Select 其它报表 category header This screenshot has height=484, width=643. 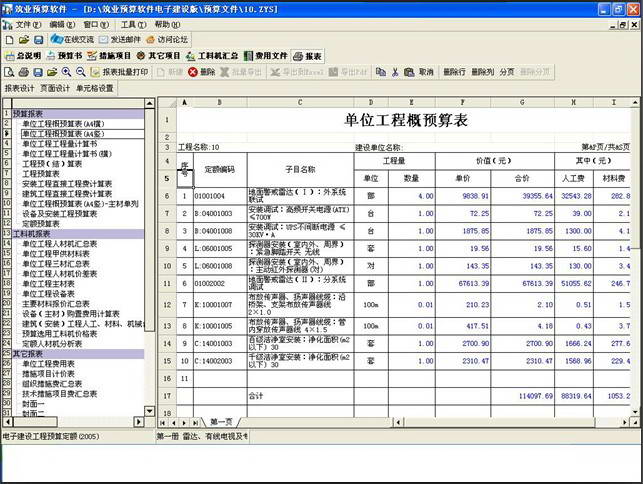point(78,354)
